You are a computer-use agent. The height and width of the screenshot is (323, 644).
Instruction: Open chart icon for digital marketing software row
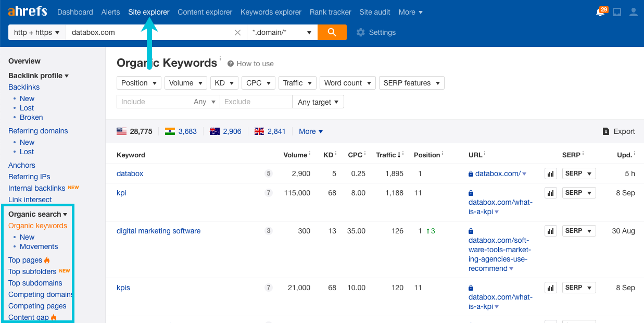[x=551, y=231]
